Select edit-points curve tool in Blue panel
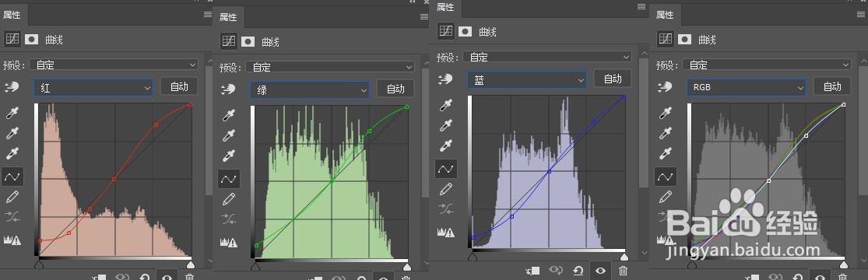868x280 pixels. (x=446, y=168)
